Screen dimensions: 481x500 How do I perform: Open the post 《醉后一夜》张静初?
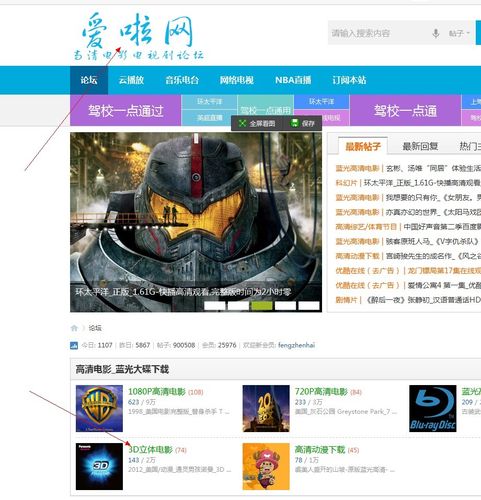[423, 300]
